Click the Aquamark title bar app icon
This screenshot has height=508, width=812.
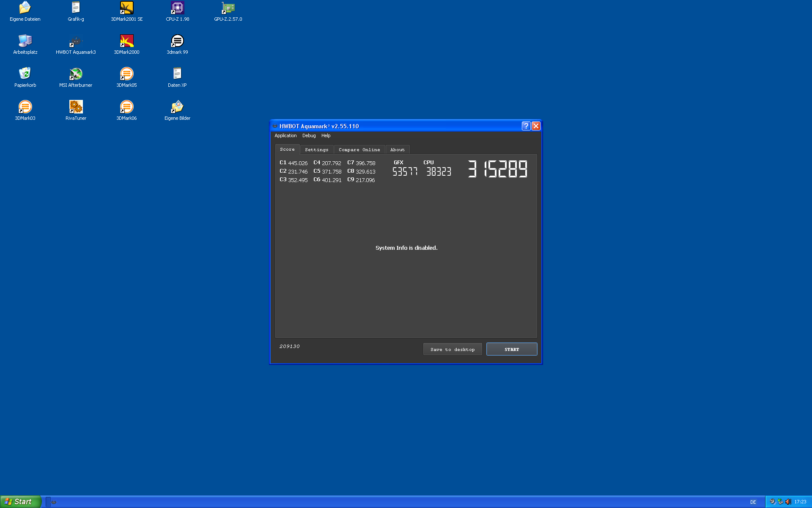point(275,126)
